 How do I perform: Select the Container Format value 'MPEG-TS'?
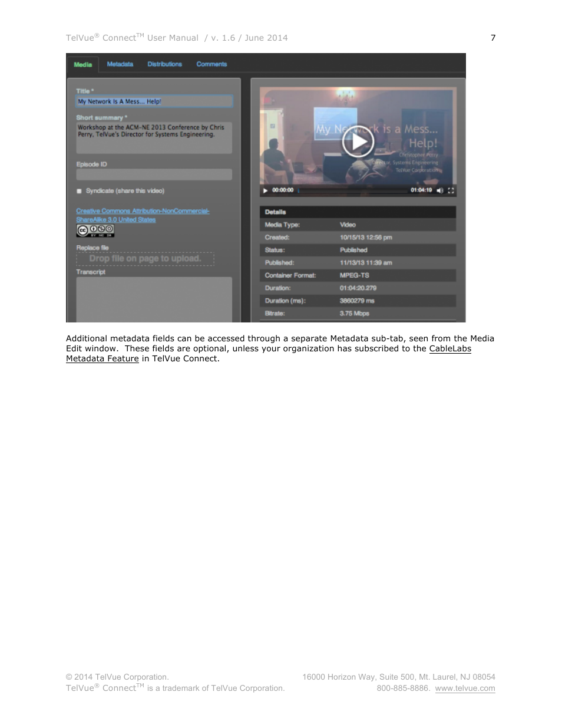pyautogui.click(x=355, y=275)
